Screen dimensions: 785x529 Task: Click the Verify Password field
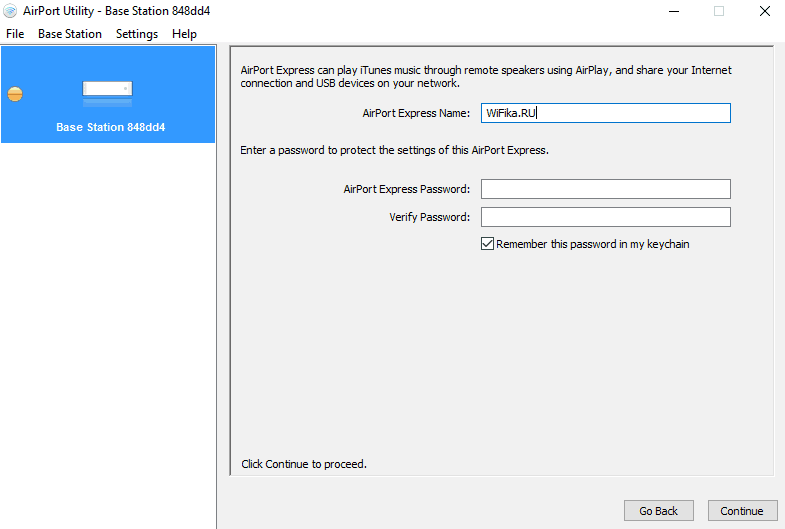[606, 217]
